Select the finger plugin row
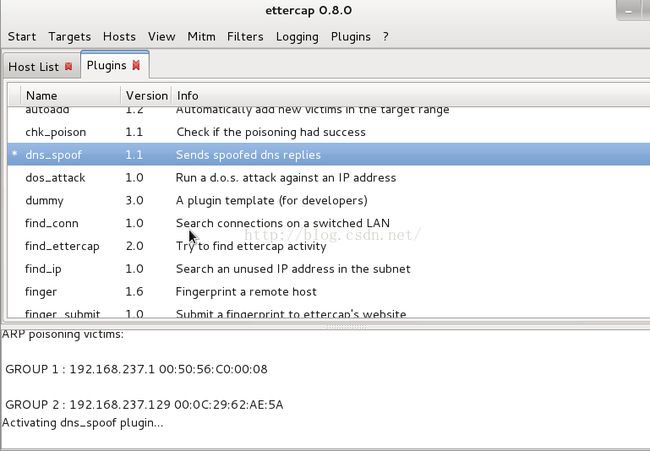 (x=328, y=292)
